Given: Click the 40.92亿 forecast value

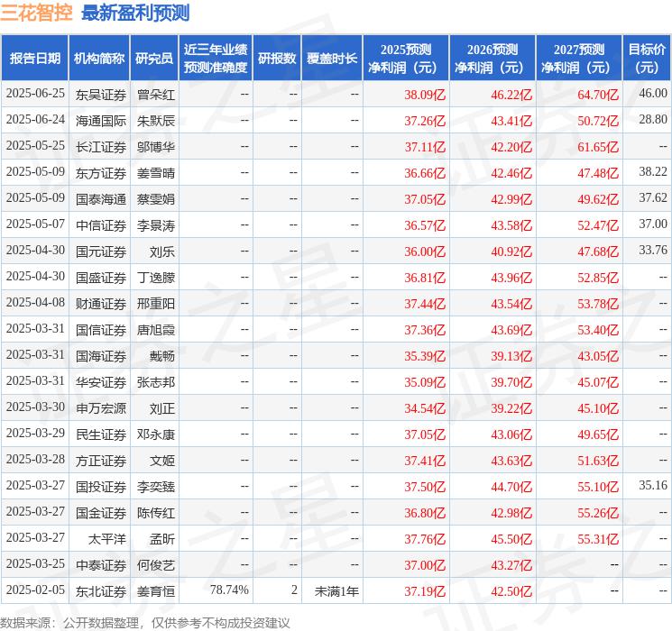Looking at the screenshot, I should (511, 251).
